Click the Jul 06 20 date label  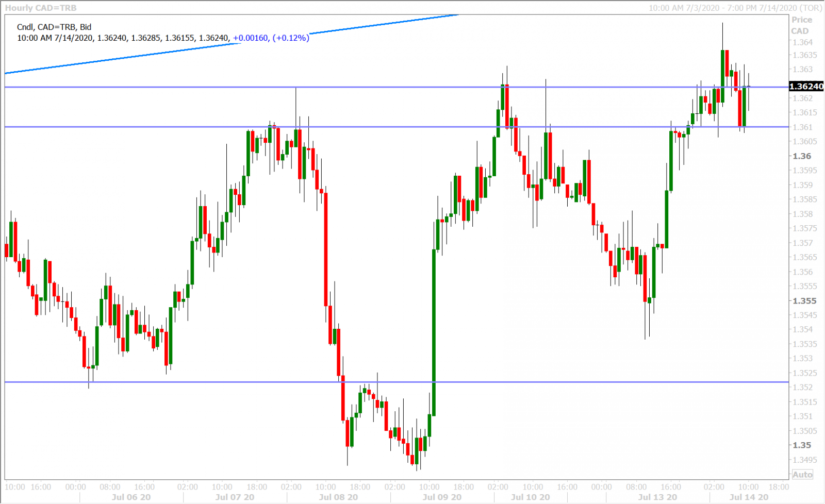coord(131,497)
